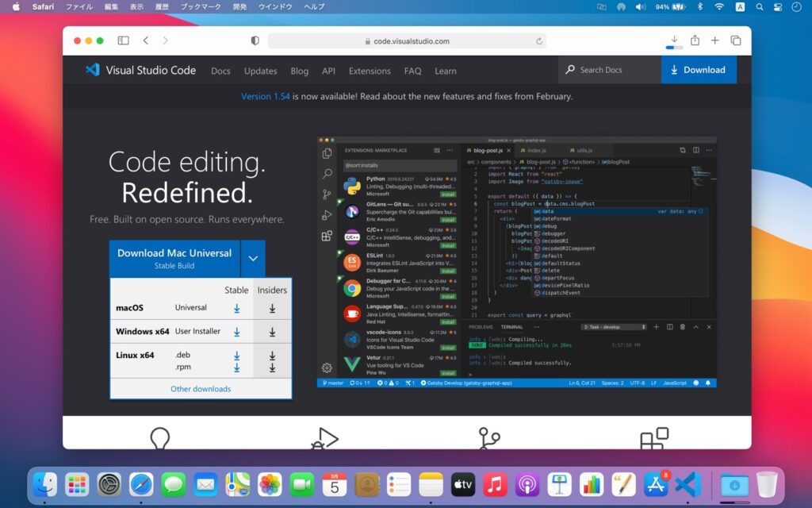Click the blue Download button in header
Screen dimensions: 812x508
[x=699, y=70]
